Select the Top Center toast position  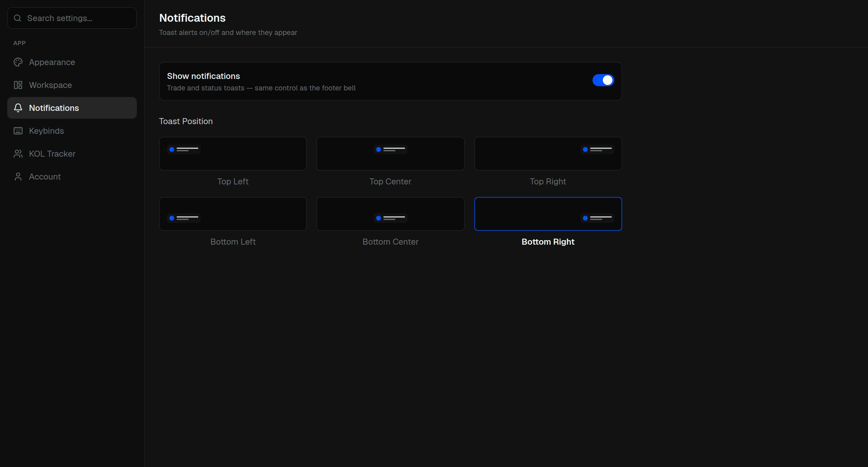pos(390,154)
